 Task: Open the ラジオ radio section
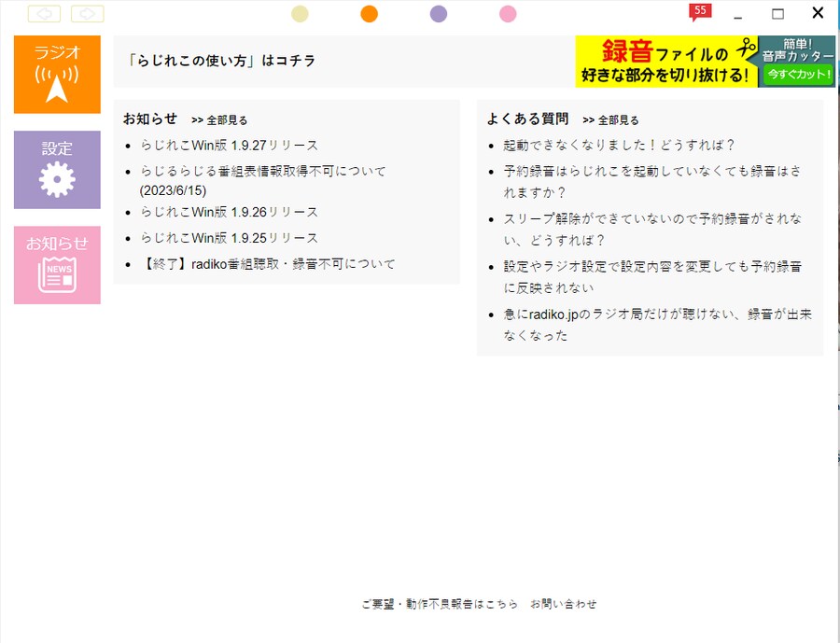[x=57, y=75]
